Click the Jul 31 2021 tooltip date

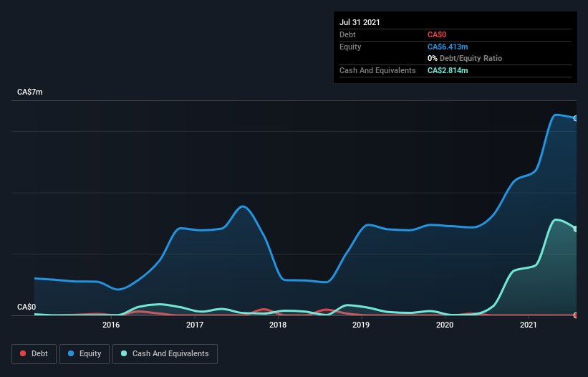[360, 22]
